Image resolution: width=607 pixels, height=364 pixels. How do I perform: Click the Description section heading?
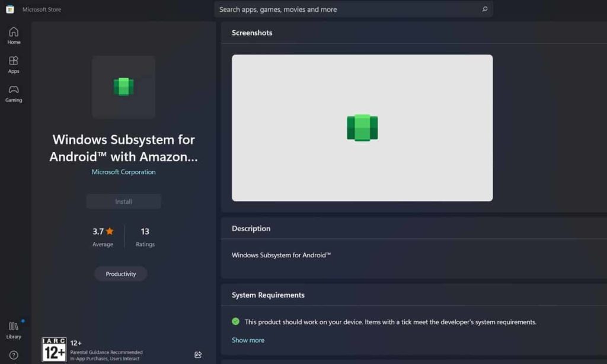pyautogui.click(x=251, y=228)
